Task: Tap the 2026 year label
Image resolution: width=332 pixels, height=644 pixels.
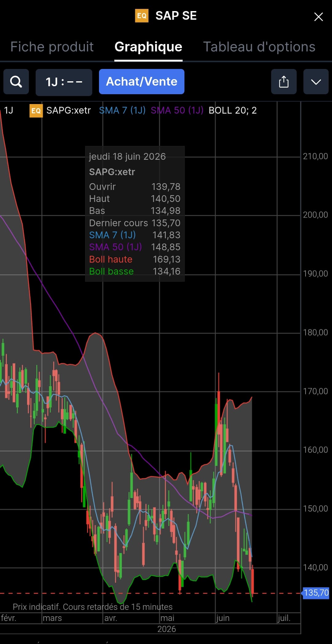Action: coord(167,629)
